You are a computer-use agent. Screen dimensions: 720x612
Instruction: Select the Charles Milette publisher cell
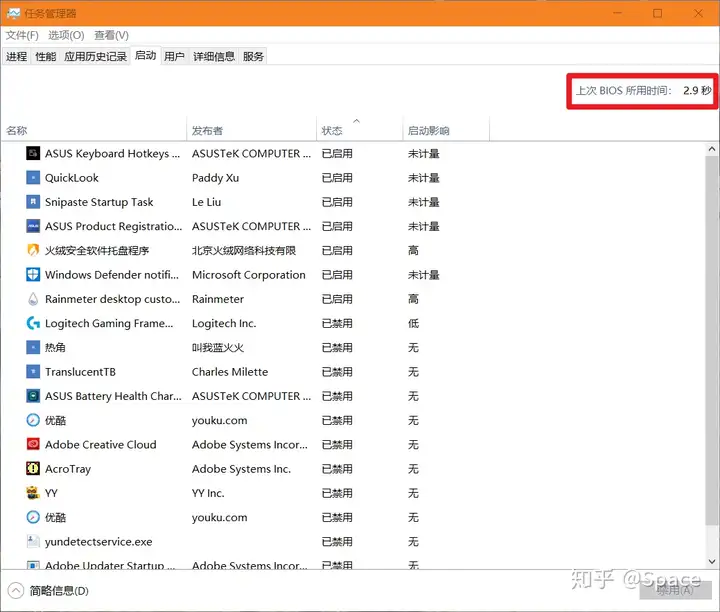click(230, 372)
